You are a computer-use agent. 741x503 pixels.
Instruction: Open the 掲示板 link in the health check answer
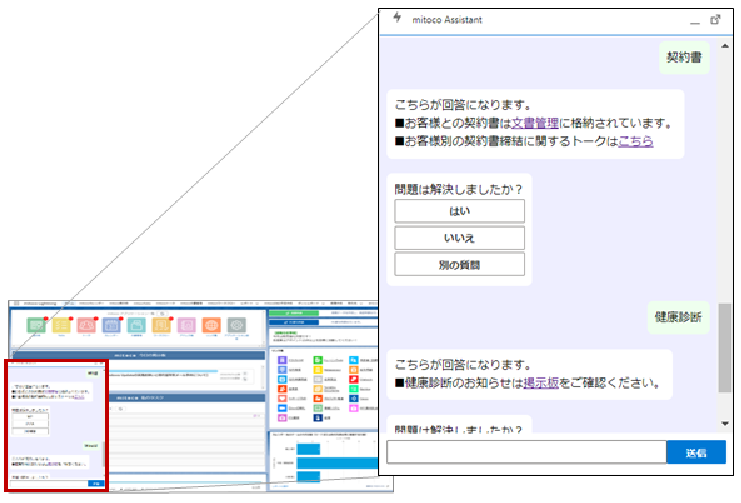click(541, 382)
